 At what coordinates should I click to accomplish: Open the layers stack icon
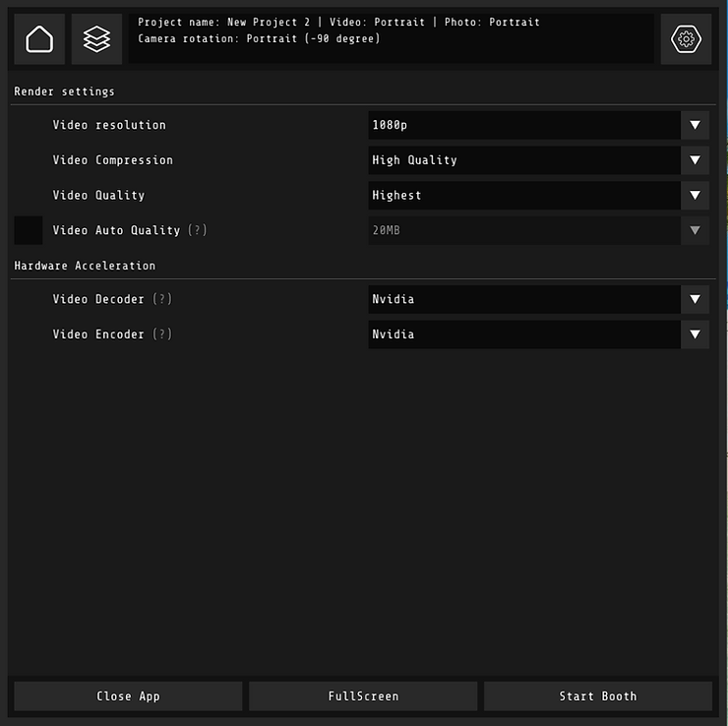click(x=96, y=39)
